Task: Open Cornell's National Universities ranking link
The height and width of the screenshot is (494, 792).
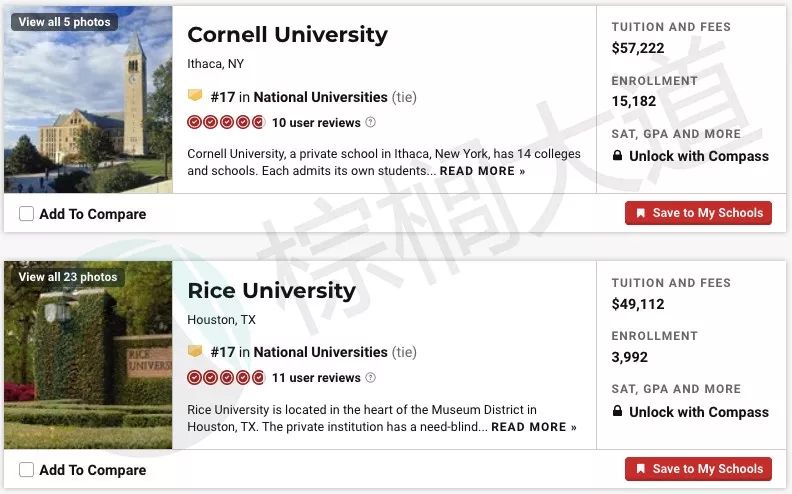Action: (x=320, y=97)
